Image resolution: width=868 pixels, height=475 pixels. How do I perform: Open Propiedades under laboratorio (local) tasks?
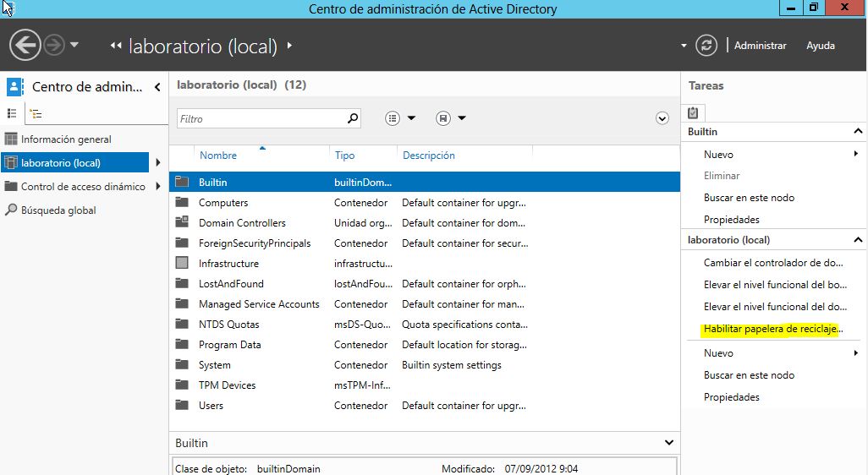click(731, 397)
